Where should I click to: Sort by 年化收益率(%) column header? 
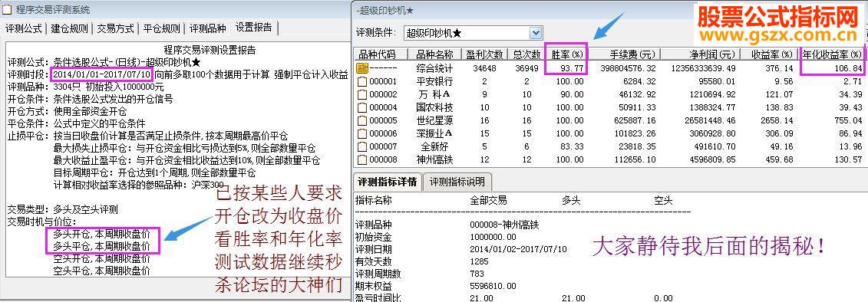tap(832, 54)
